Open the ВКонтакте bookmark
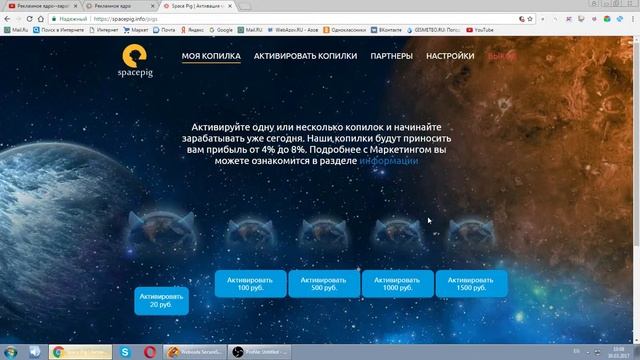640x360 pixels. tap(386, 30)
